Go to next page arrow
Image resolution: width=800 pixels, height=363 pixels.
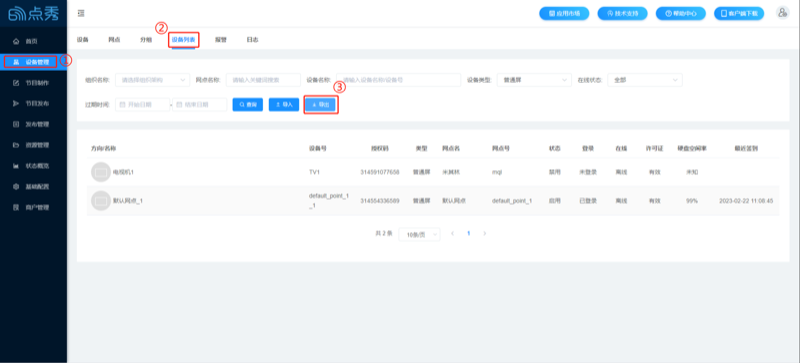point(485,233)
